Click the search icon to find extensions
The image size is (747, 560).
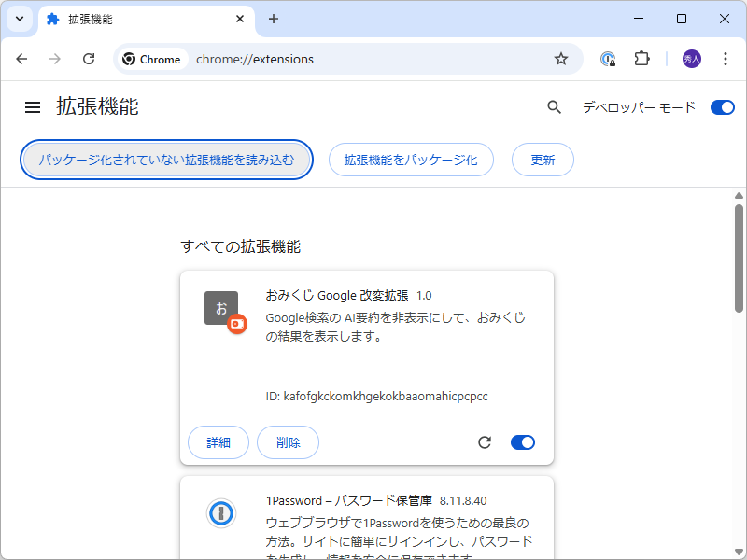point(554,106)
